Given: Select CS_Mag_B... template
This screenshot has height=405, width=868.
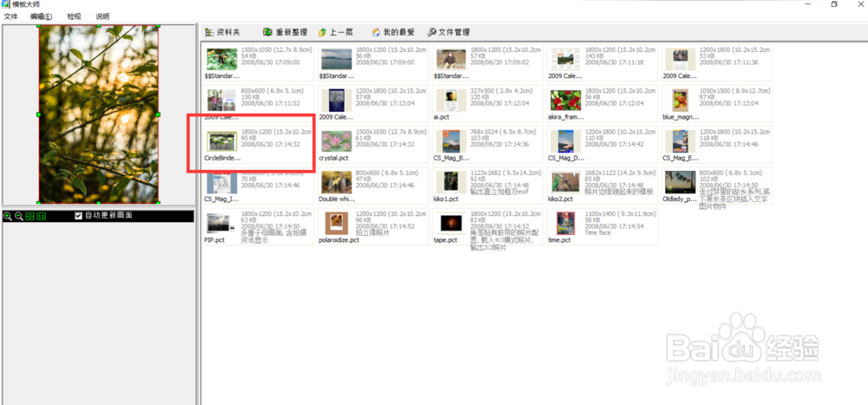Looking at the screenshot, I should click(488, 145).
